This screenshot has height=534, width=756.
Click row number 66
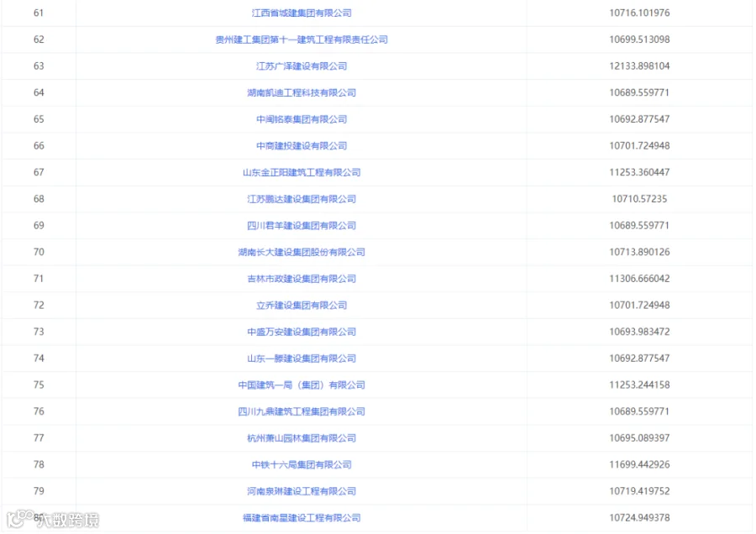[x=39, y=145]
